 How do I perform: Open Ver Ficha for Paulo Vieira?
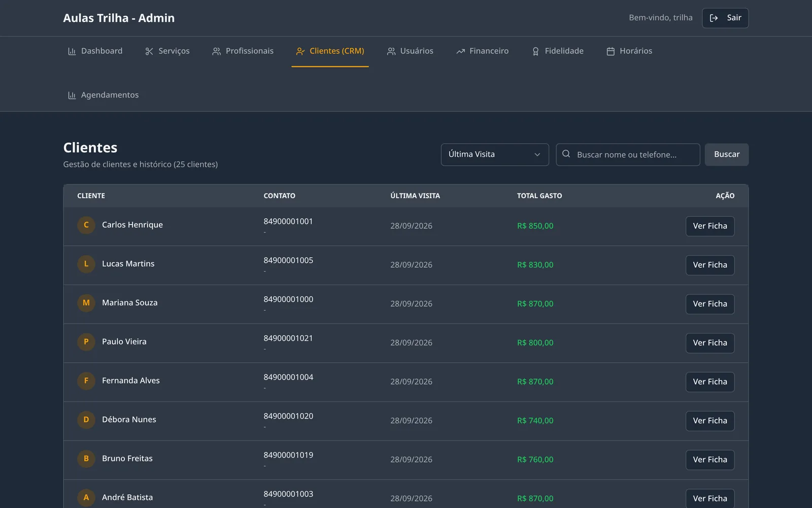click(x=710, y=343)
